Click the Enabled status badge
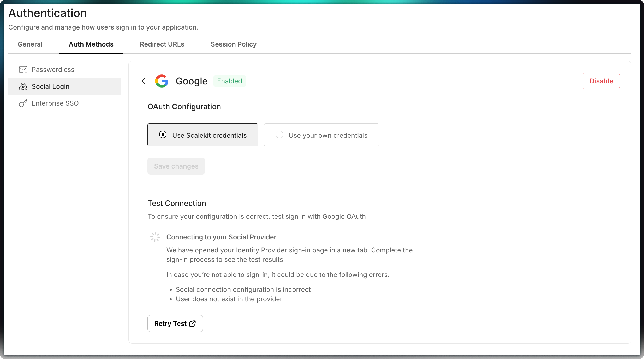This screenshot has height=359, width=644. 230,81
